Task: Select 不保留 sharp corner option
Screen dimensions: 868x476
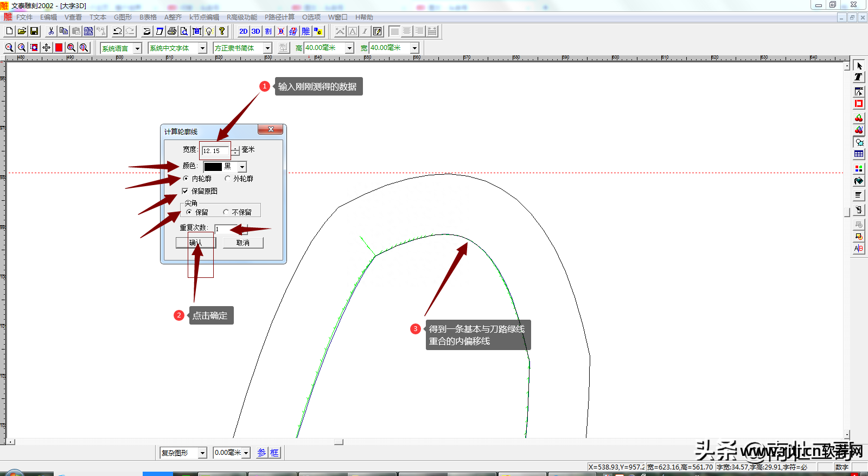Action: click(x=226, y=212)
